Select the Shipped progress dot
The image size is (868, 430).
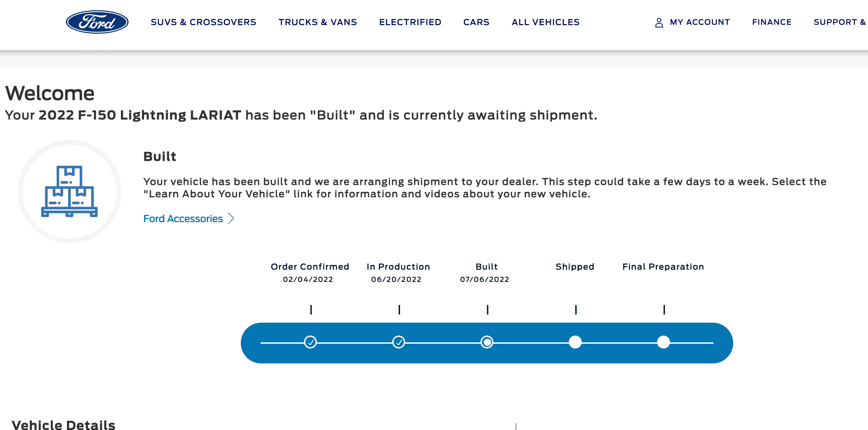click(575, 342)
